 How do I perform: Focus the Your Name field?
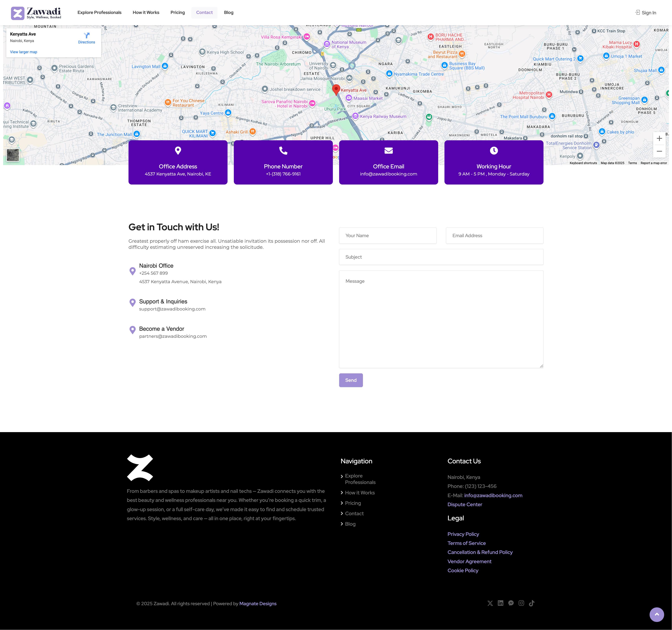pyautogui.click(x=387, y=236)
